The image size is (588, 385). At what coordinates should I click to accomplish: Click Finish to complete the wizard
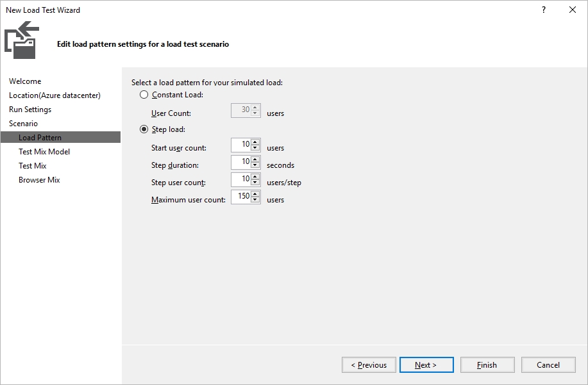tap(487, 365)
